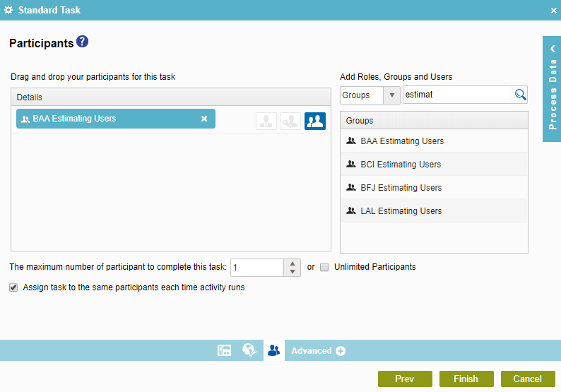Select BCI Estimating Users group
Viewport: 561px width, 392px height.
coord(401,165)
